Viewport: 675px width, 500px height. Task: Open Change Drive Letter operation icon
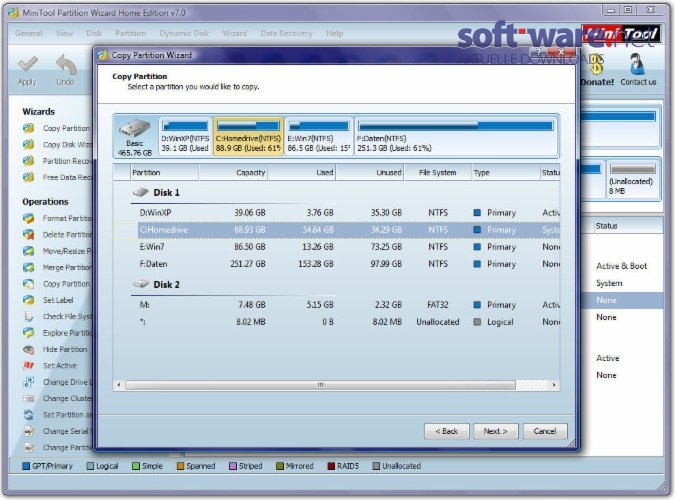click(28, 382)
